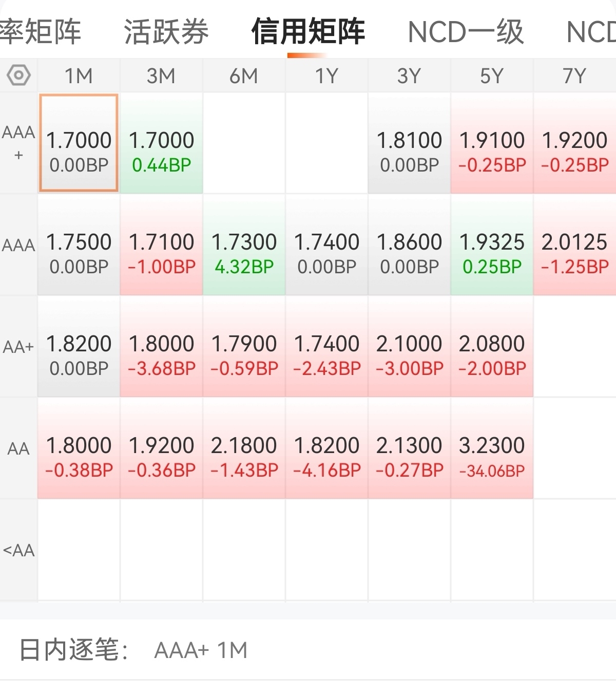Select the 1M column header

(79, 76)
